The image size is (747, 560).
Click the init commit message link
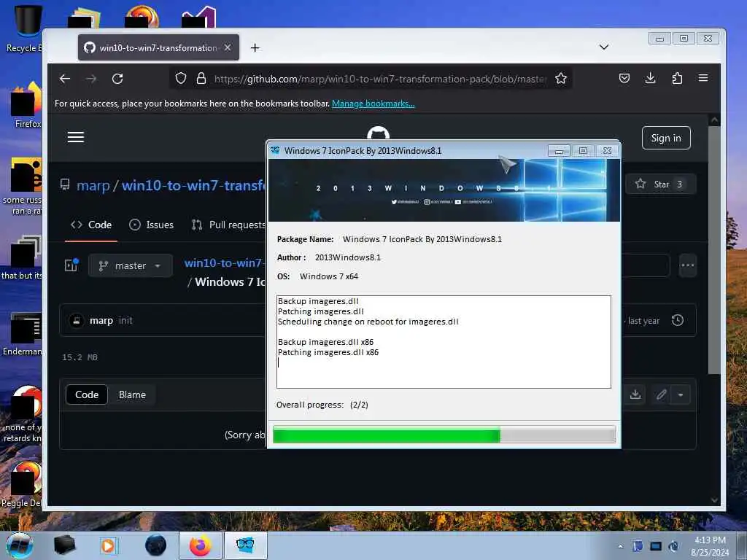pyautogui.click(x=125, y=321)
